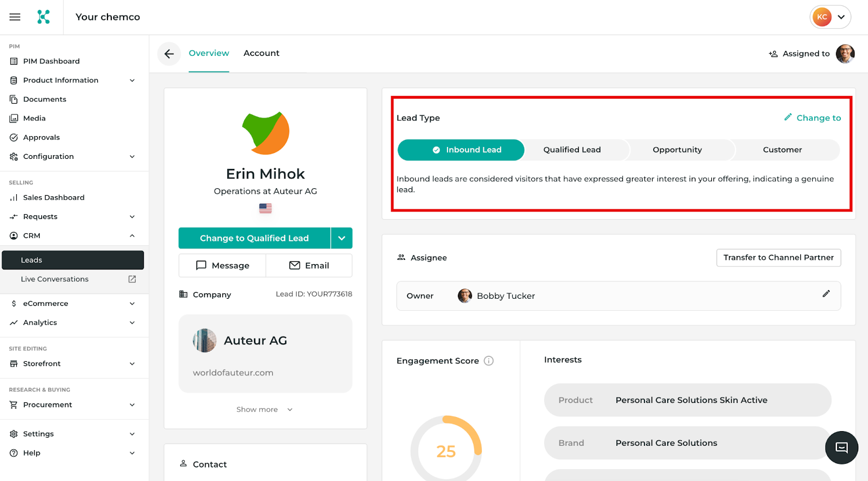Click the pencil icon in Owner row
The image size is (868, 481).
pos(826,294)
